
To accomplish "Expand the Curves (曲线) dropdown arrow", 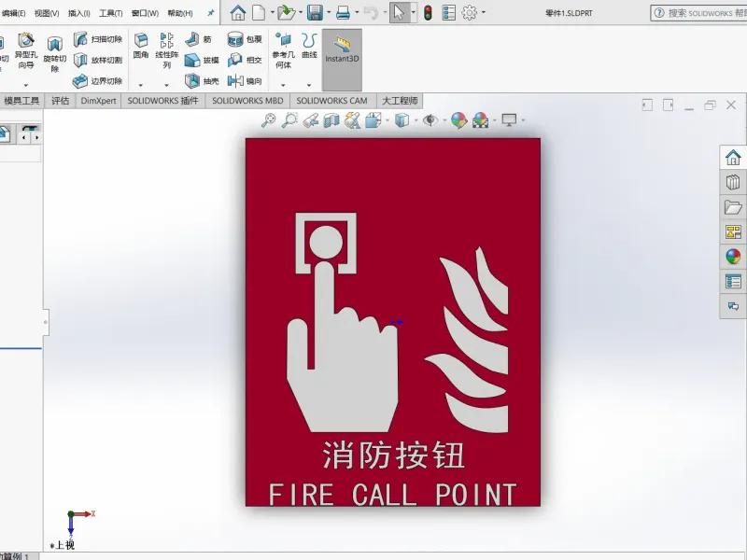I will (x=309, y=85).
